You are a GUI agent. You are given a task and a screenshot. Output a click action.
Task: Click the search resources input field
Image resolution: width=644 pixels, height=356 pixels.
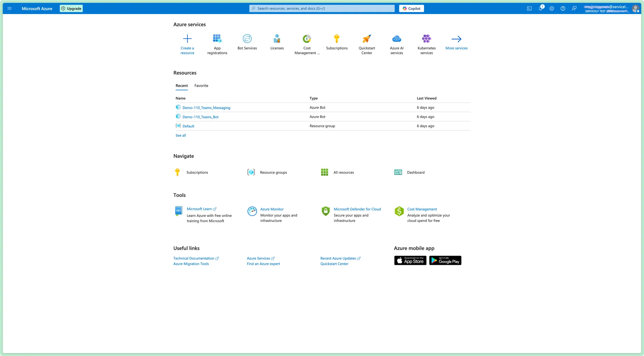[322, 8]
